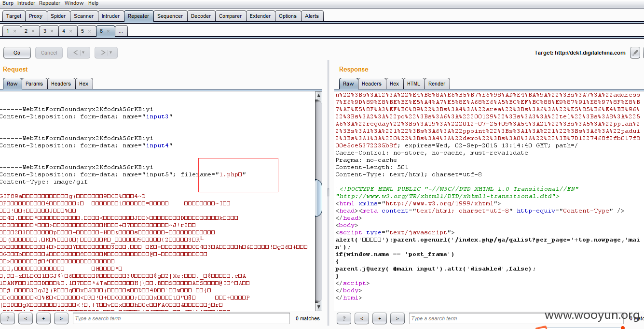This screenshot has height=329, width=644.
Task: Switch to the Proxy tab
Action: click(x=36, y=16)
